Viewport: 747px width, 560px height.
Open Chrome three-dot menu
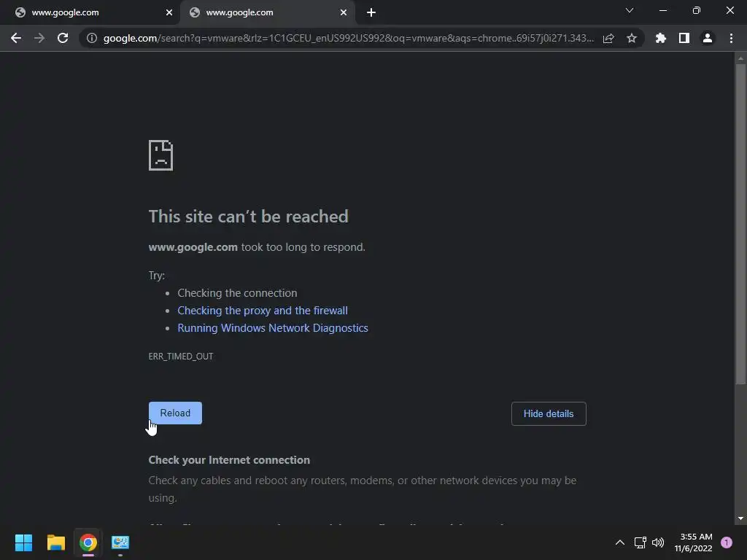click(x=731, y=38)
